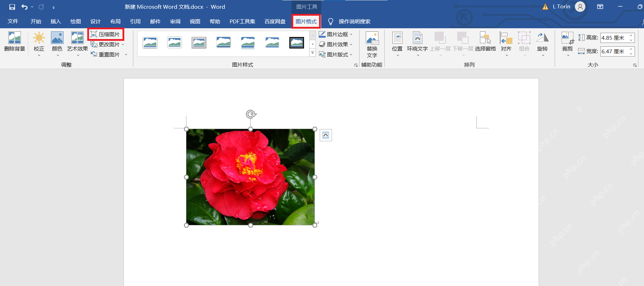Screen dimensions: 644x286
Task: Apply the first picture style thumbnail
Action: click(x=150, y=43)
